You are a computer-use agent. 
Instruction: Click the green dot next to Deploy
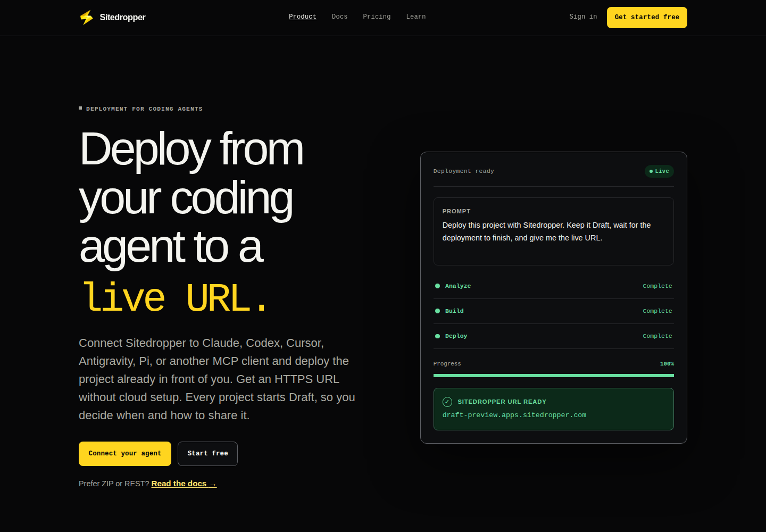pyautogui.click(x=437, y=336)
